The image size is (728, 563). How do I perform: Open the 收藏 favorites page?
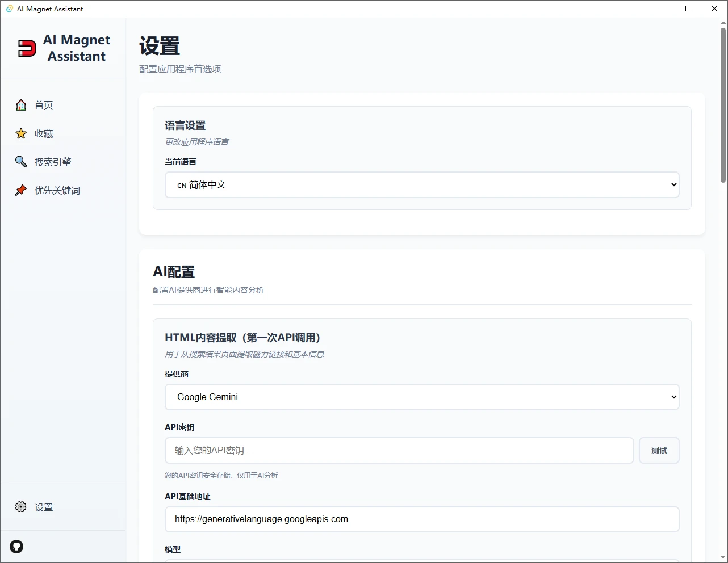(44, 133)
